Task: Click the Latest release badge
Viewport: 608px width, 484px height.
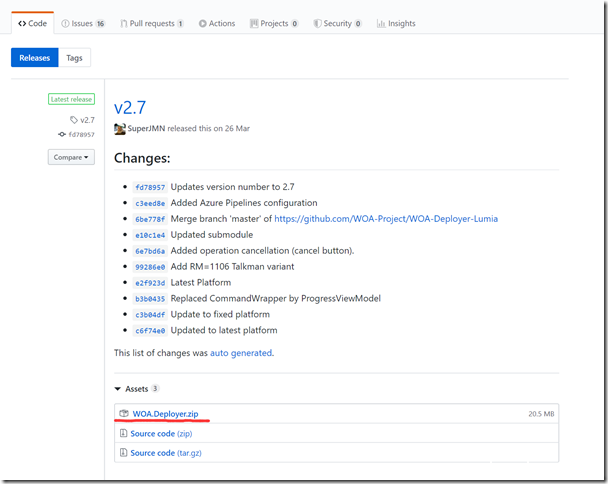Action: click(71, 99)
